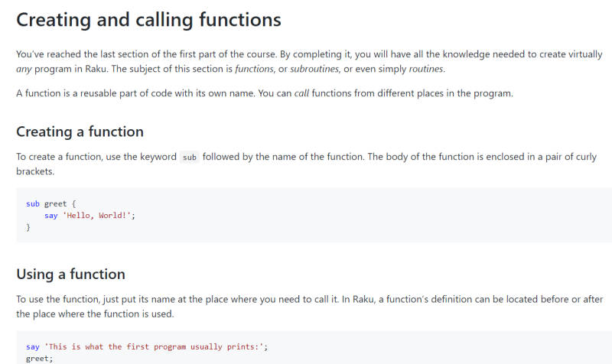Click the 'Hello, World!' string in code
Image resolution: width=612 pixels, height=364 pixels.
pyautogui.click(x=97, y=216)
